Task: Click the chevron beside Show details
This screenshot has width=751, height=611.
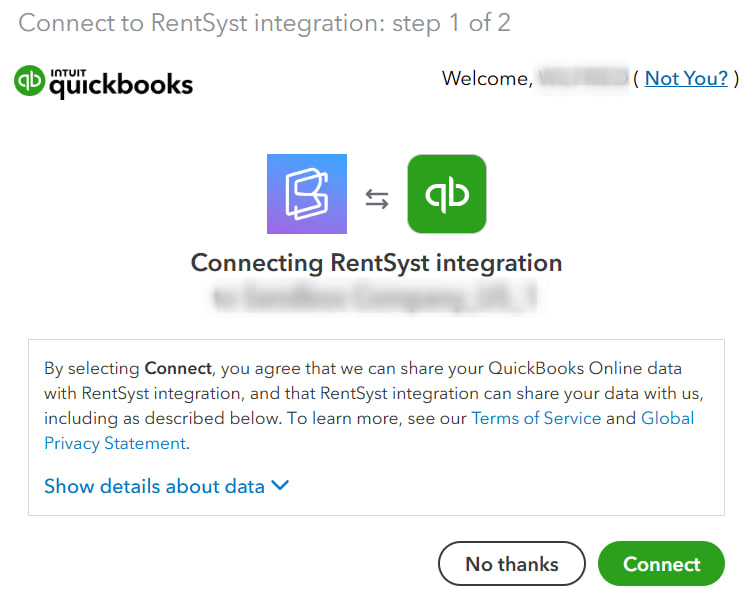Action: 280,486
